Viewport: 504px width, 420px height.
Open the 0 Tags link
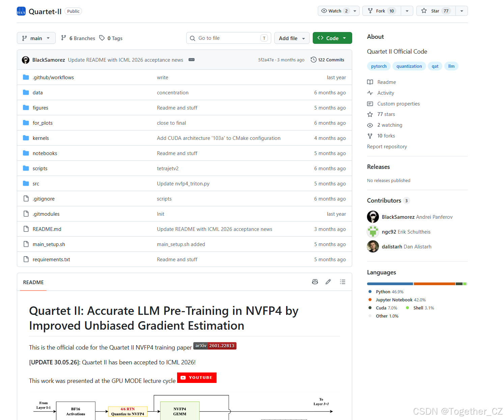pos(111,38)
